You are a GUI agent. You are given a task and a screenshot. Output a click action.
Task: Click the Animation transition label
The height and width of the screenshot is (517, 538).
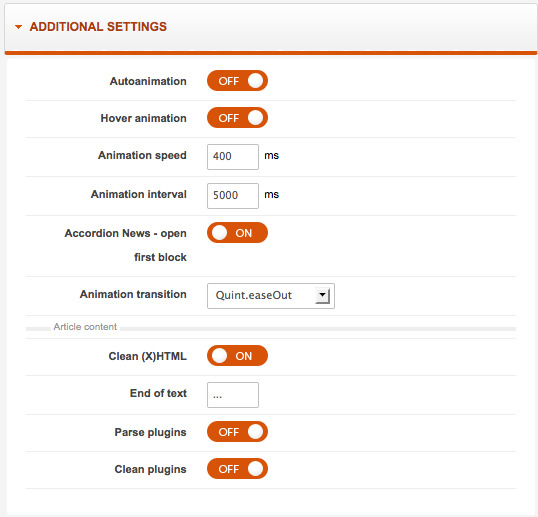coord(133,294)
